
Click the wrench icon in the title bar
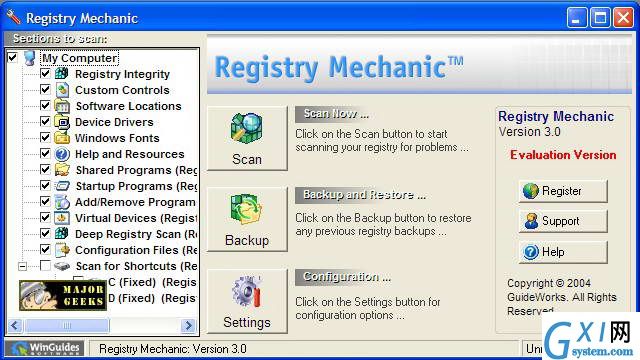click(13, 17)
